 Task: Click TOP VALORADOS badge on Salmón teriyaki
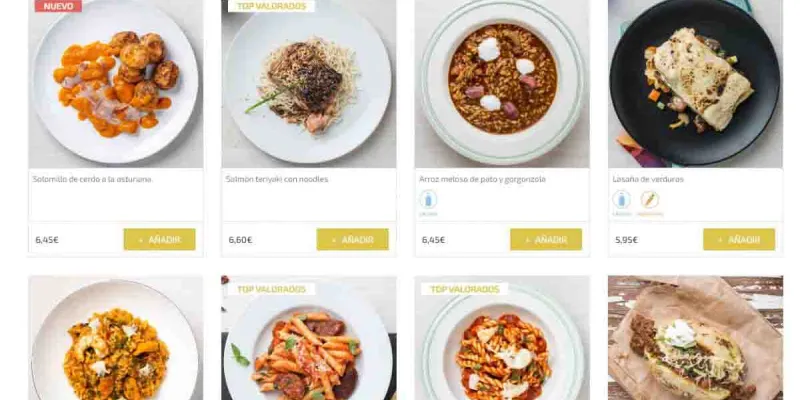[x=271, y=6]
